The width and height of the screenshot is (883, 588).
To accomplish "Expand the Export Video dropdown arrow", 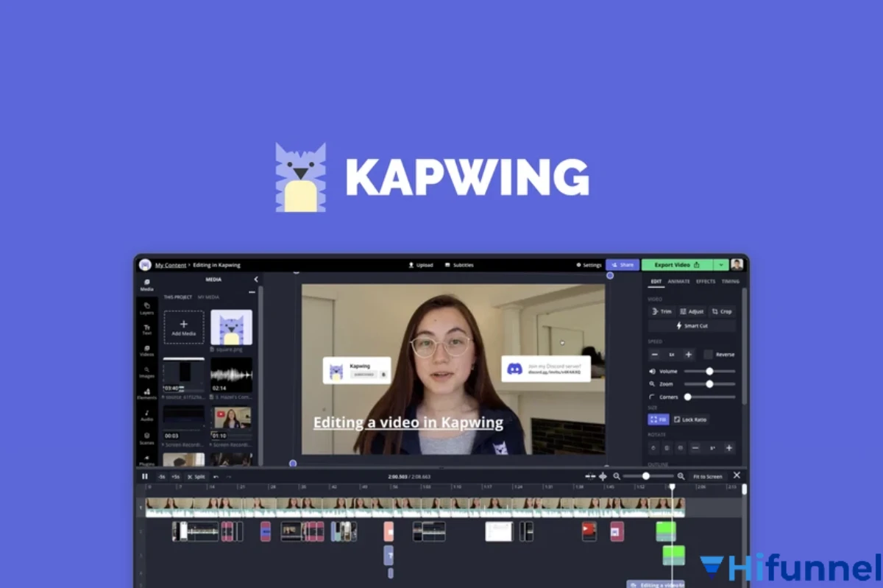I will point(721,265).
